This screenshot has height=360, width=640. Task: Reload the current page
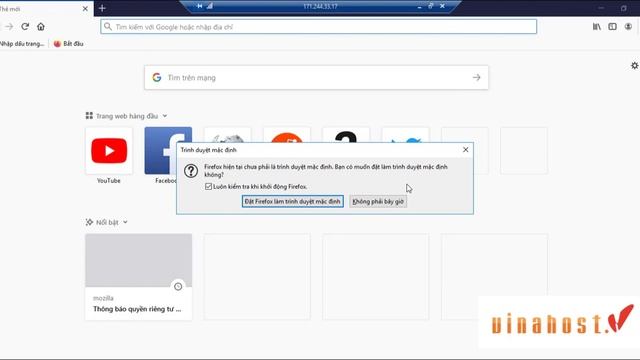pos(25,27)
